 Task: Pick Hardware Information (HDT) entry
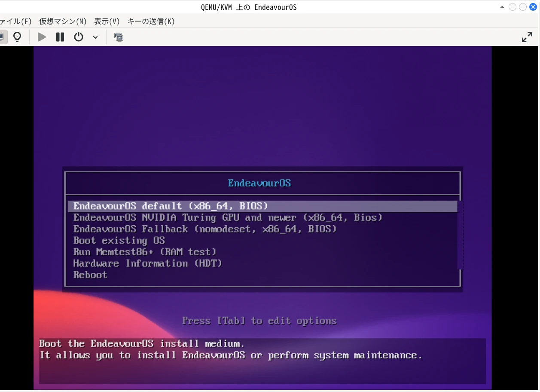tap(147, 263)
